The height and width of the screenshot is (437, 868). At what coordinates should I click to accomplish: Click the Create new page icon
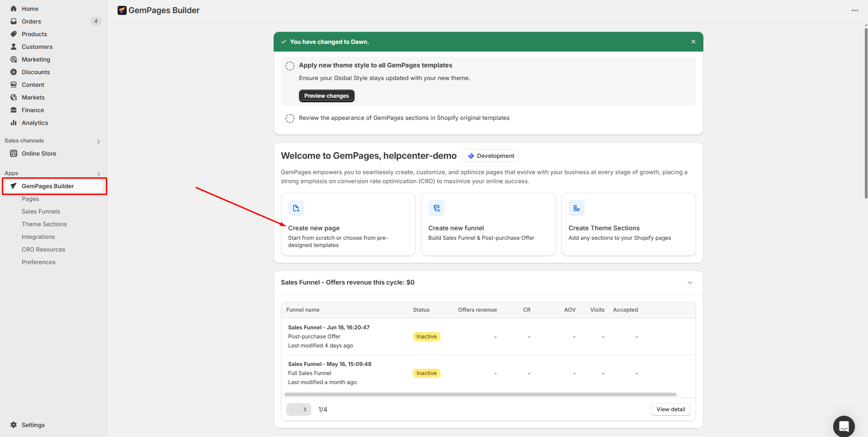click(x=296, y=208)
